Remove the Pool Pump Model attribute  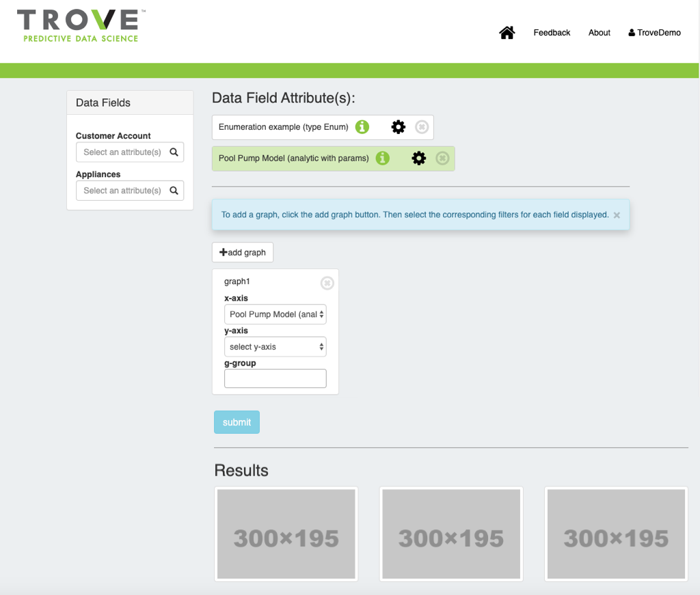(442, 158)
